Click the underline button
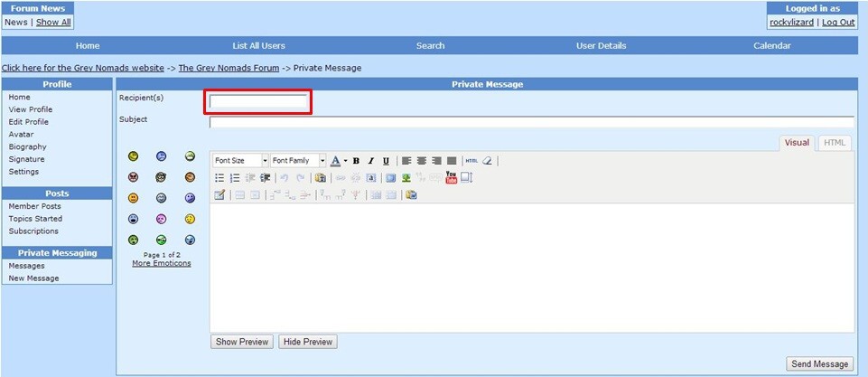 pyautogui.click(x=387, y=161)
